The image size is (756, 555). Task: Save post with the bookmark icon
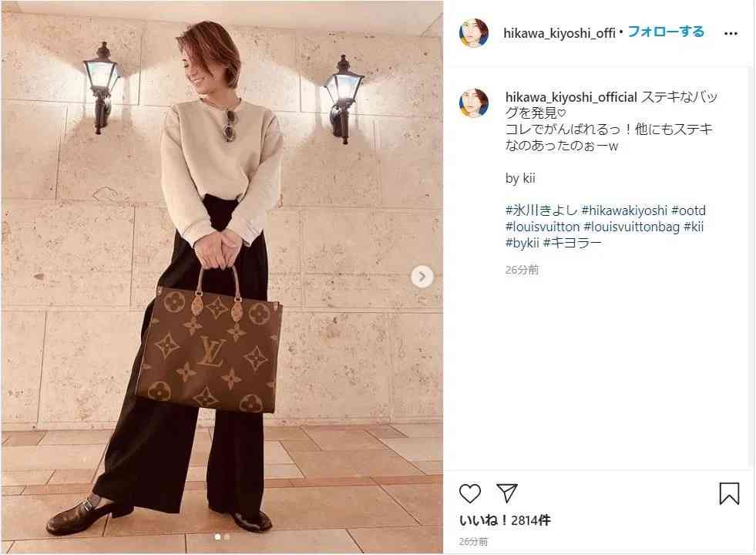point(729,493)
